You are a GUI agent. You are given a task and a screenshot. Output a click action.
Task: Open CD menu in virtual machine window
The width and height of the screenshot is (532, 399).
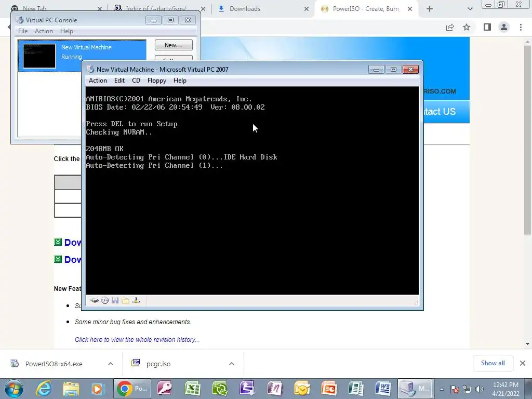tap(136, 81)
